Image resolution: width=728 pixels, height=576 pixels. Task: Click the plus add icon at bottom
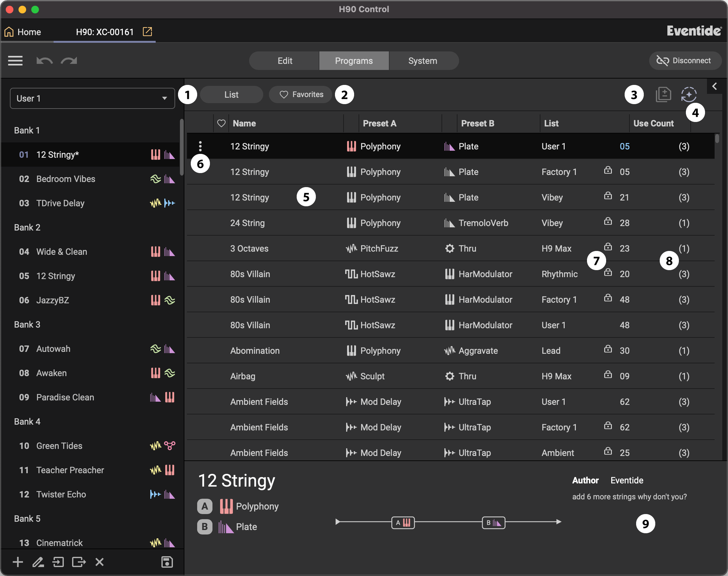[18, 562]
